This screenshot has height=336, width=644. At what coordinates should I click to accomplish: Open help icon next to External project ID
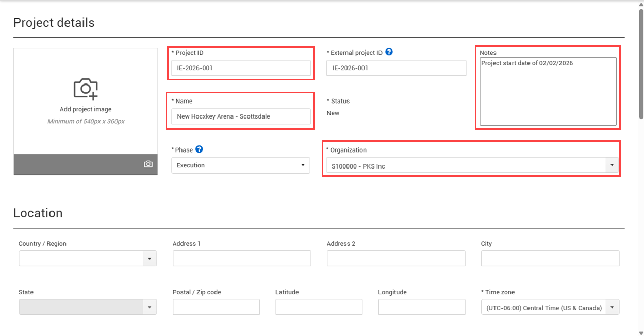(x=389, y=52)
